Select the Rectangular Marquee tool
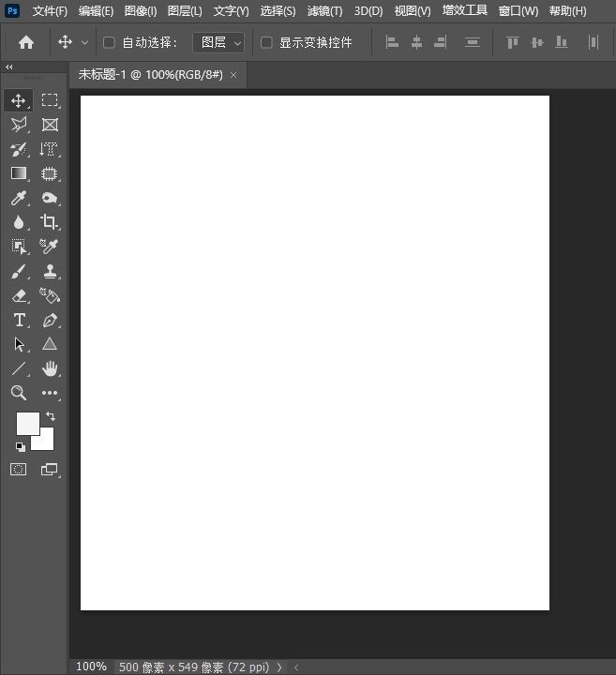Screen dimensions: 616x675 (50, 100)
